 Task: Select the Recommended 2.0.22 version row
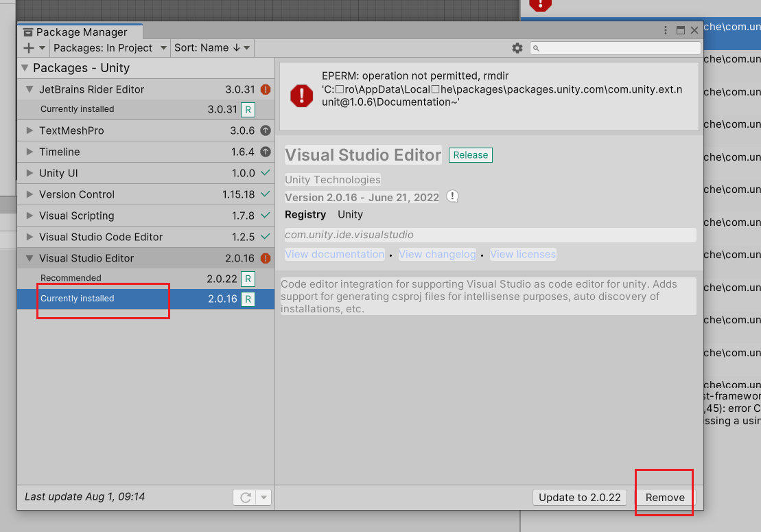click(x=145, y=279)
